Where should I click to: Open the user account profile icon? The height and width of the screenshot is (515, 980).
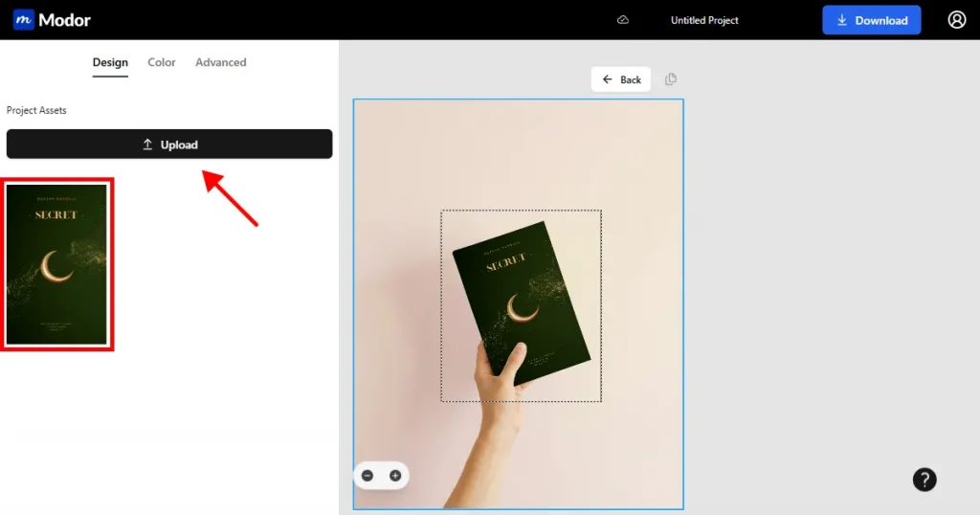tap(956, 20)
